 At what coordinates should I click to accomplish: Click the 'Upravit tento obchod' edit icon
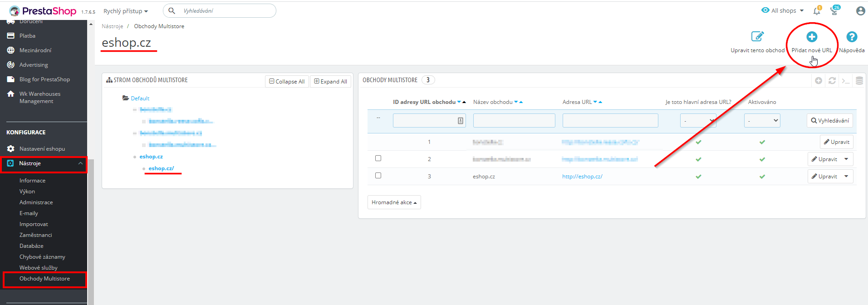point(757,36)
